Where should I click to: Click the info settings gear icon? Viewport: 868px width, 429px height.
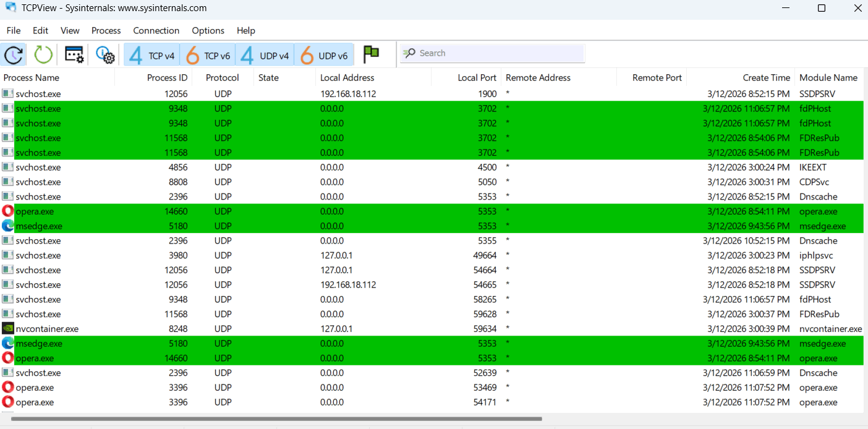click(105, 53)
